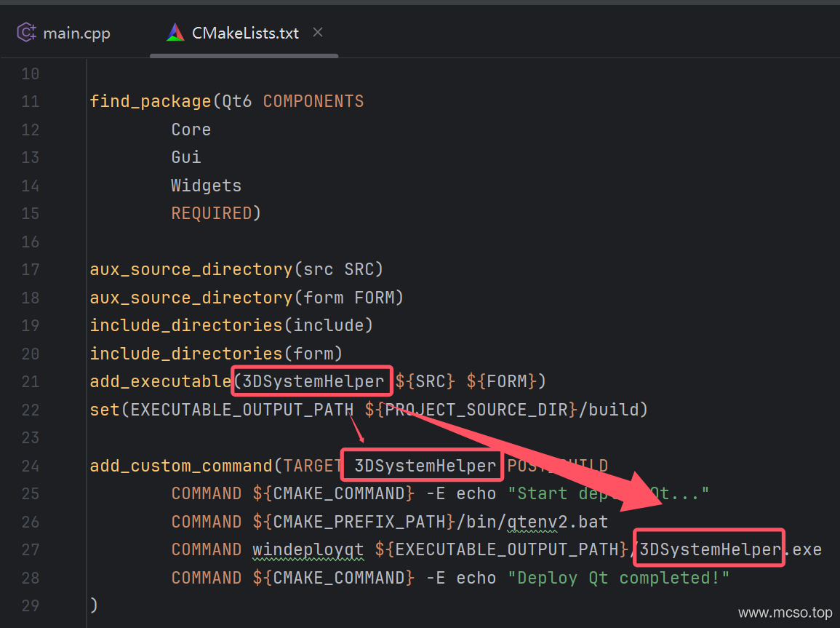This screenshot has width=840, height=628.
Task: Click the TARGET keyword on line 24
Action: coord(312,466)
